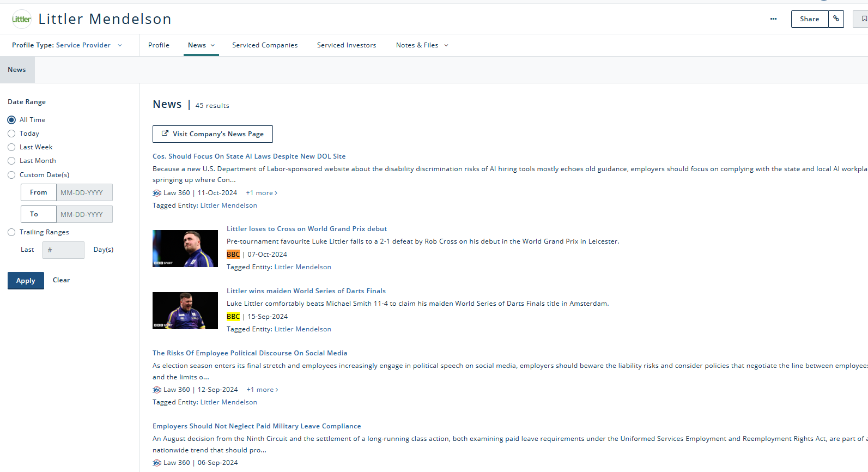
Task: Open the Littler wins maiden World Series thumbnail
Action: tap(185, 311)
